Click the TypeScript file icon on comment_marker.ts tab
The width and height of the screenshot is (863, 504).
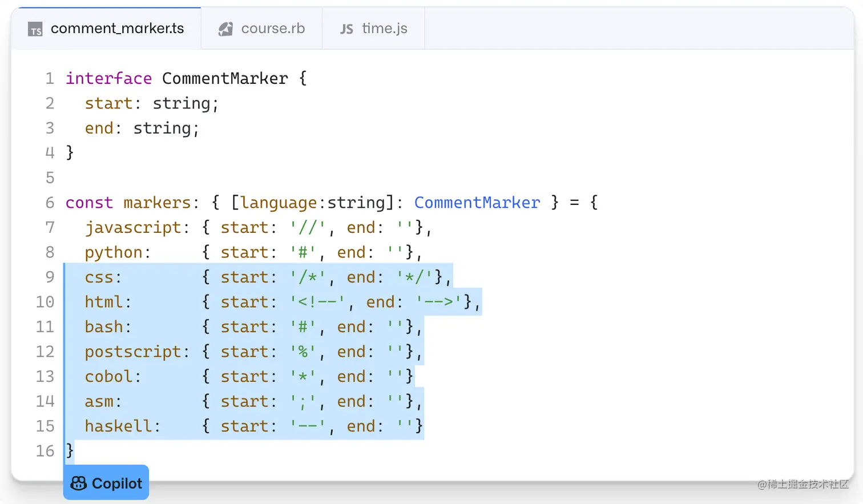(x=35, y=30)
